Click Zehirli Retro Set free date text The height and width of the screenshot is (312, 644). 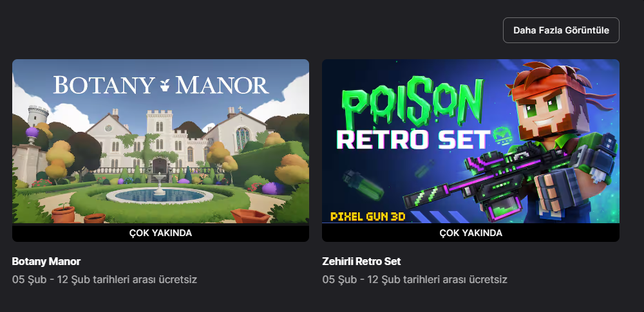coord(415,280)
